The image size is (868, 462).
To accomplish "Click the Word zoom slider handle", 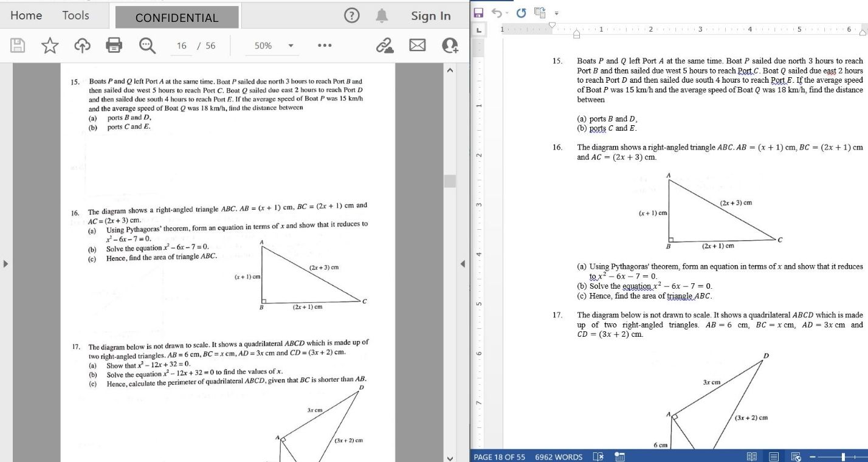I will tap(843, 457).
